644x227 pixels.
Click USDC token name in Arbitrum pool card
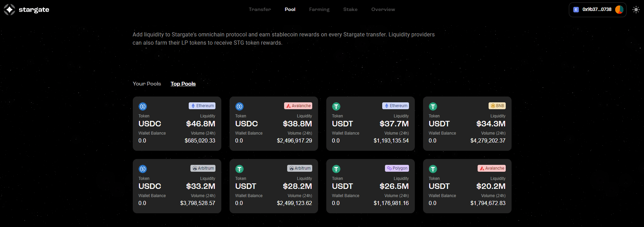(x=150, y=186)
